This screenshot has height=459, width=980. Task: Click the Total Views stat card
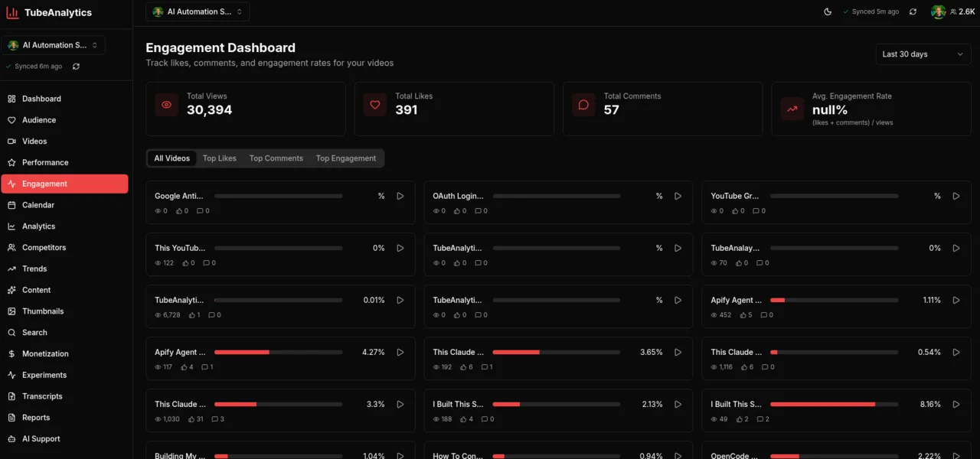coord(245,109)
